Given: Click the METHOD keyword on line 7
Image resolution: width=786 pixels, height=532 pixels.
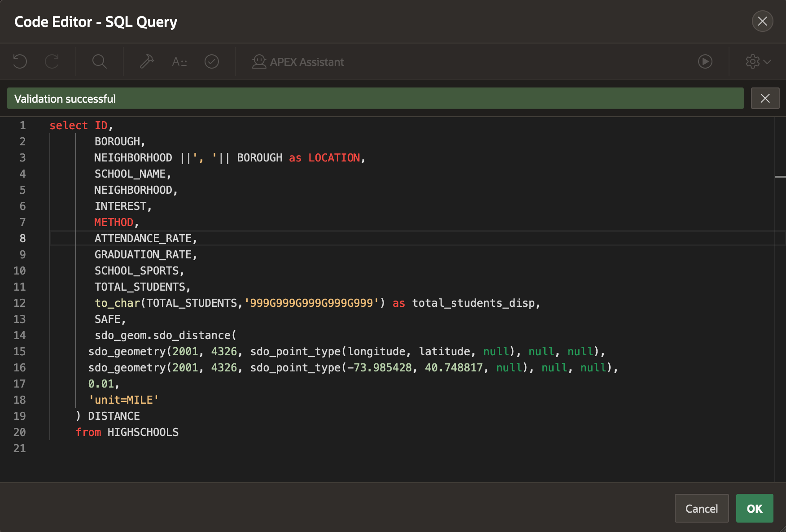Looking at the screenshot, I should [x=114, y=222].
